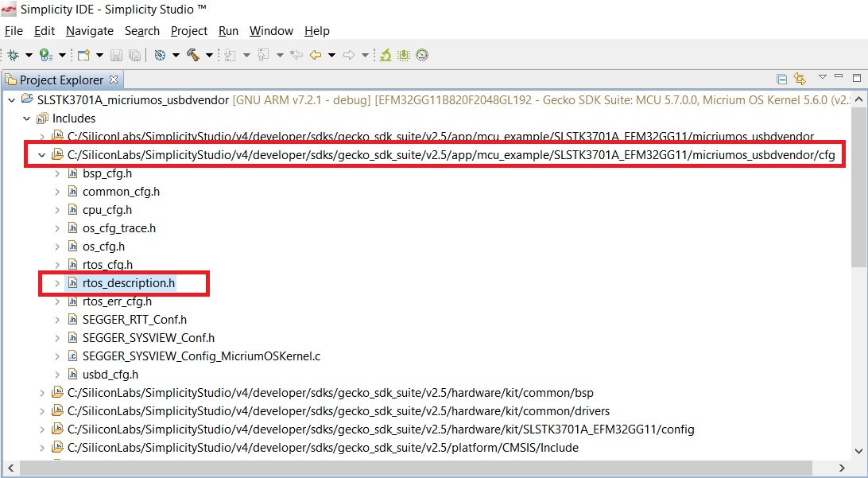
Task: Open the Navigate menu
Action: click(89, 31)
